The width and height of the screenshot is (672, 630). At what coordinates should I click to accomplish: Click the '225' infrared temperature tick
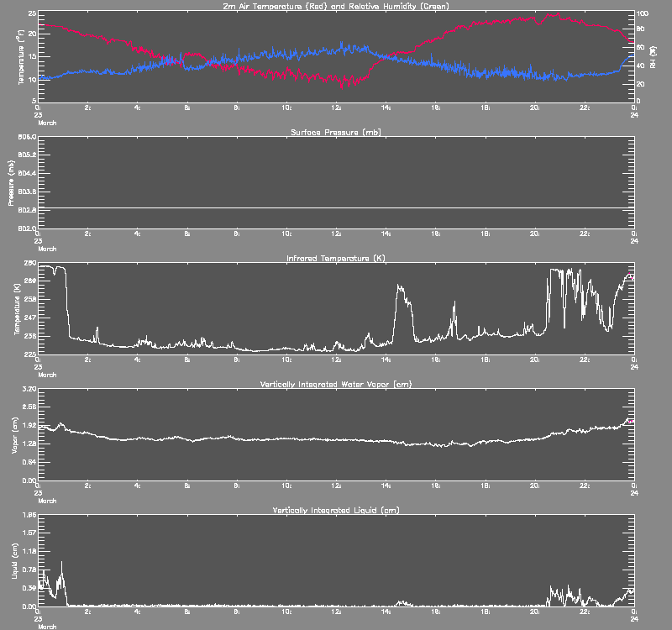tap(30, 354)
